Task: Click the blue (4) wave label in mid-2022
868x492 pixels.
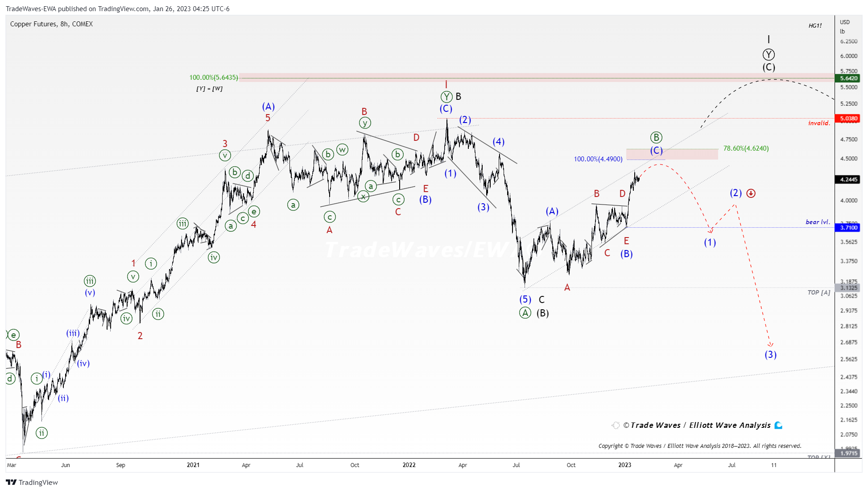Action: (x=499, y=142)
